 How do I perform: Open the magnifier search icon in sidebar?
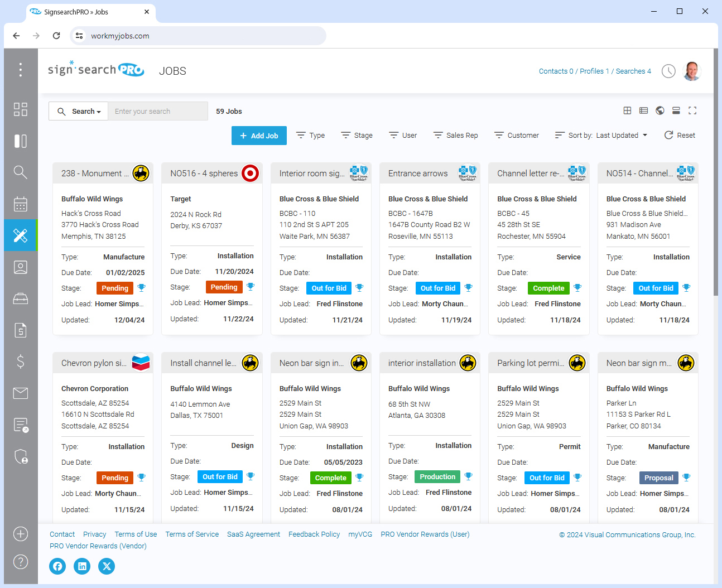pyautogui.click(x=21, y=172)
